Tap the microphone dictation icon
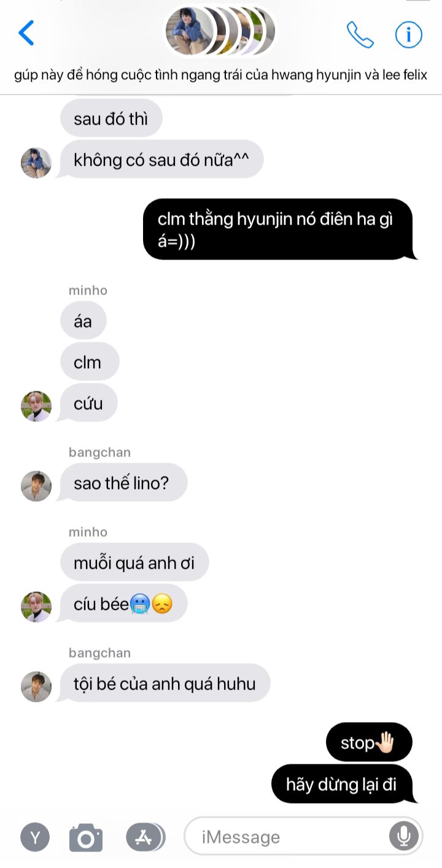 (404, 836)
